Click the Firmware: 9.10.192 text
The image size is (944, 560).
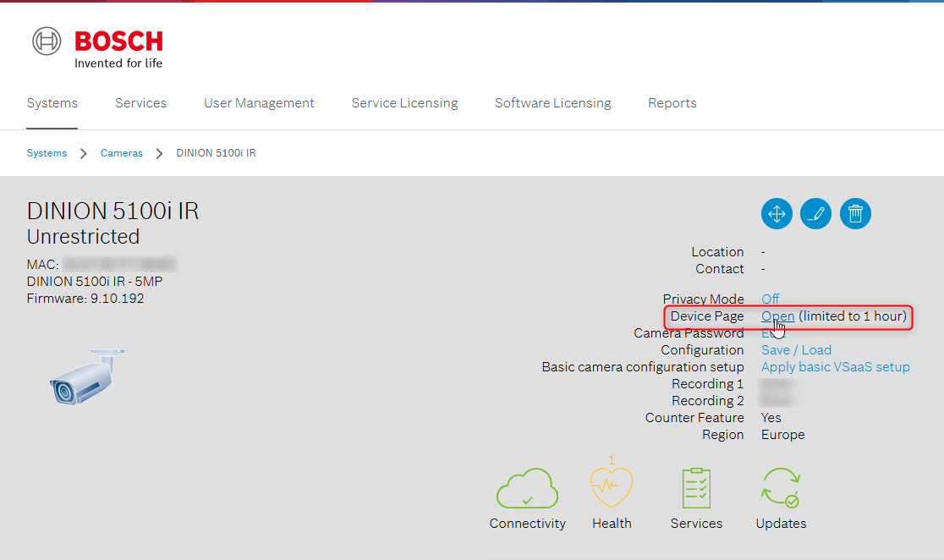tap(85, 299)
